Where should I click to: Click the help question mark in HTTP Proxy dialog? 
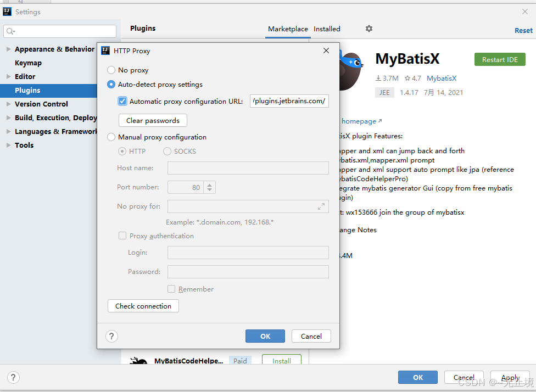click(x=112, y=337)
